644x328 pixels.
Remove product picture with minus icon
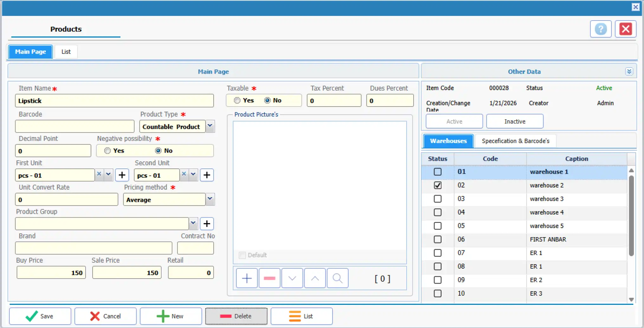[269, 278]
